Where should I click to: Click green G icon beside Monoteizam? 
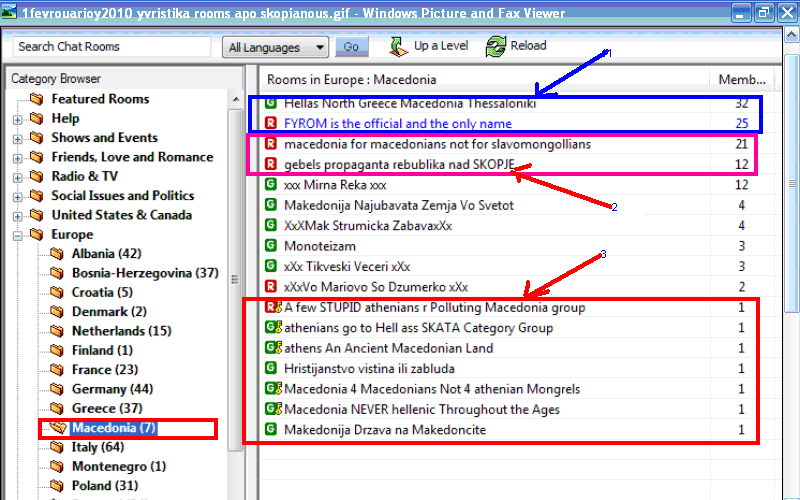coord(271,245)
